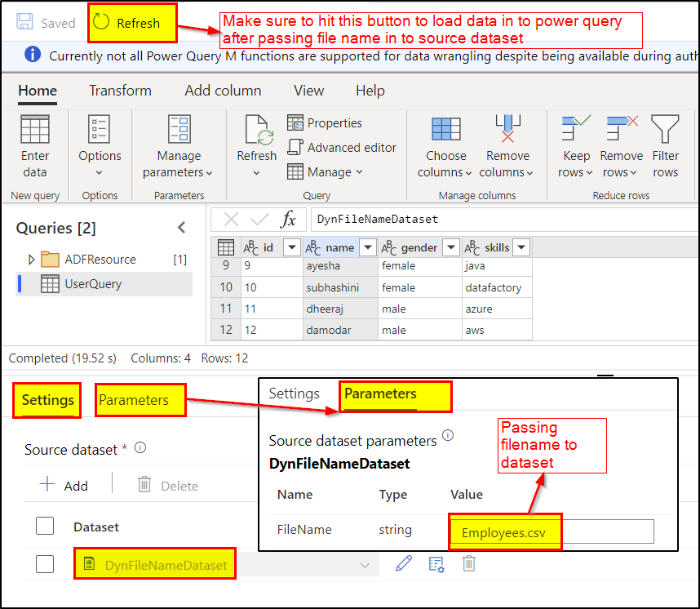This screenshot has width=700, height=609.
Task: Click Remove rows icon
Action: [622, 128]
